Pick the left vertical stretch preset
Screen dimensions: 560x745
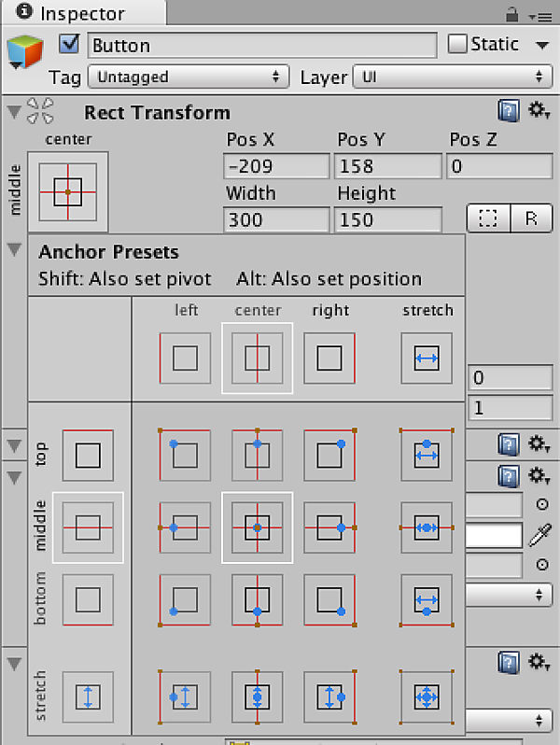click(x=185, y=696)
